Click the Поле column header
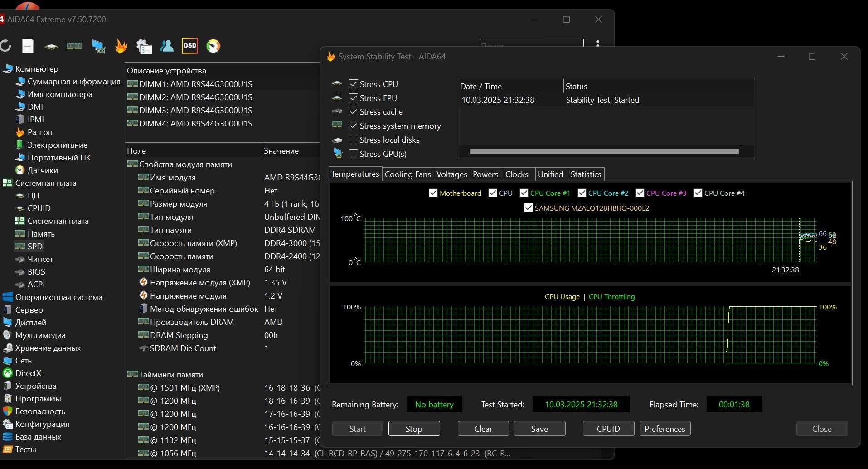The height and width of the screenshot is (469, 868). [194, 151]
